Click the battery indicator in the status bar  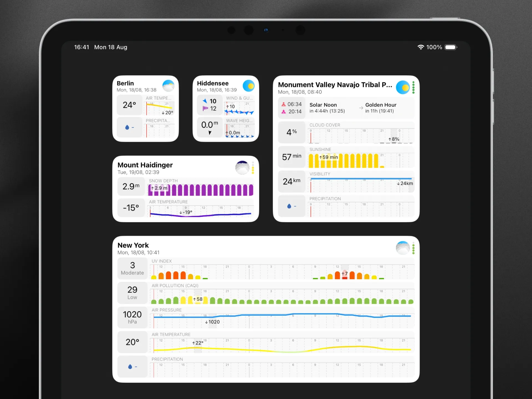tap(451, 47)
